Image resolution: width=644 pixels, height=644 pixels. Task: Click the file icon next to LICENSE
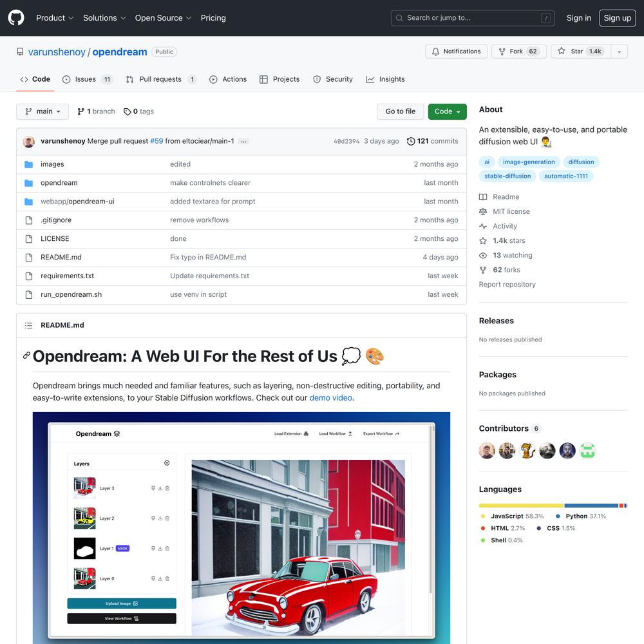(29, 239)
